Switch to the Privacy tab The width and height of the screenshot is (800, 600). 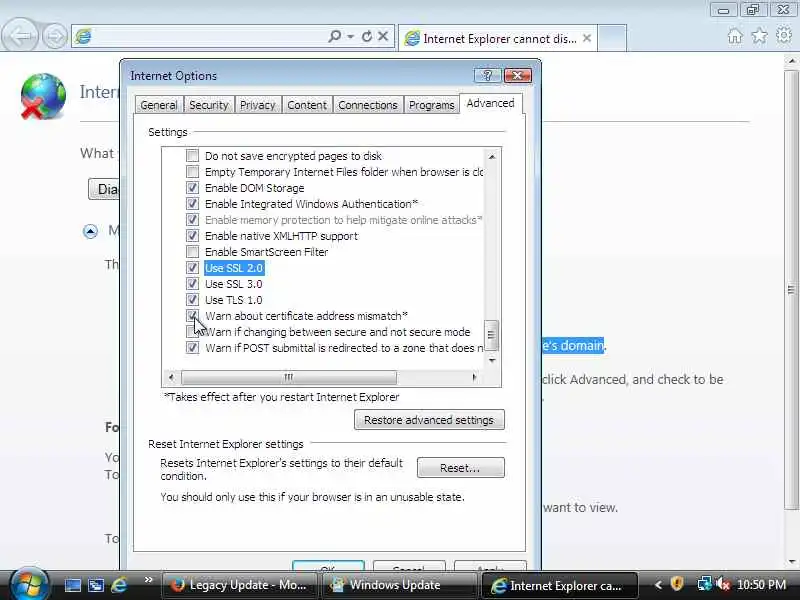click(258, 105)
